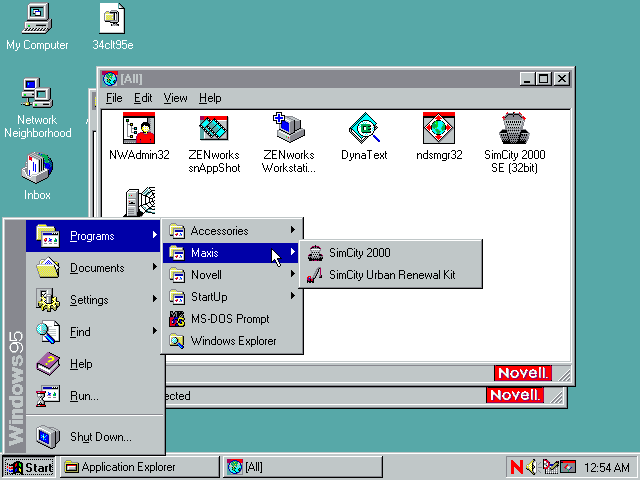Click the Maxis folder icon
This screenshot has width=640, height=480.
tap(177, 253)
